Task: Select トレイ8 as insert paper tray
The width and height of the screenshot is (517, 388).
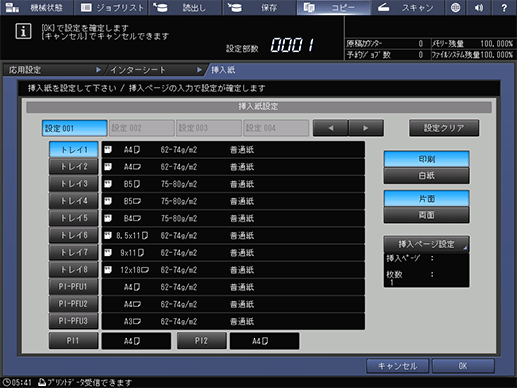Action: pyautogui.click(x=74, y=270)
